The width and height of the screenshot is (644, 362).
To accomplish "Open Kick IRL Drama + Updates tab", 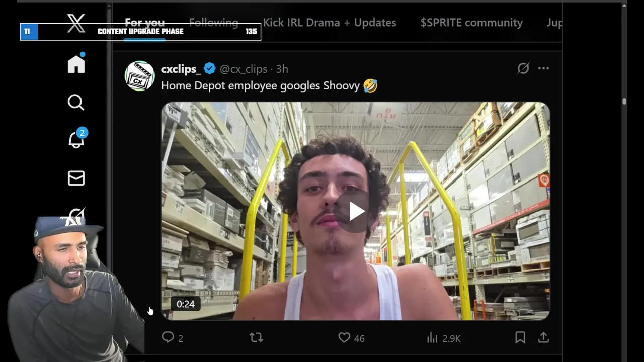I will (x=330, y=23).
